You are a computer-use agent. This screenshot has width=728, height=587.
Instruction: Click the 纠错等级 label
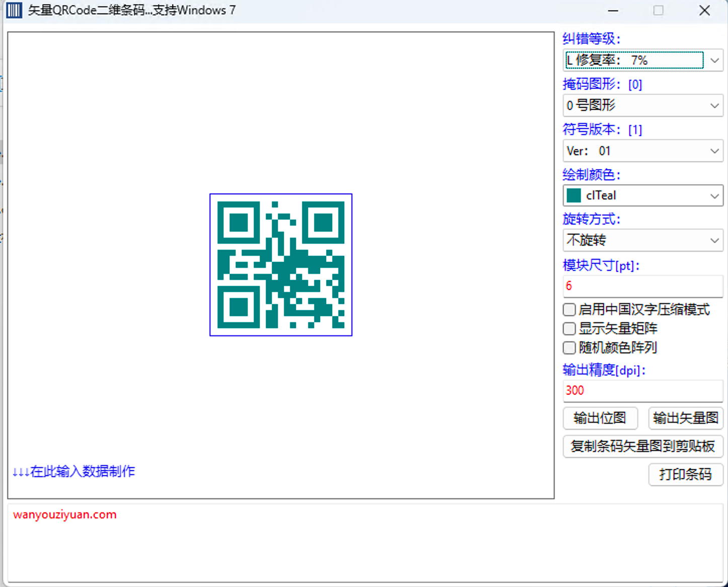[592, 39]
